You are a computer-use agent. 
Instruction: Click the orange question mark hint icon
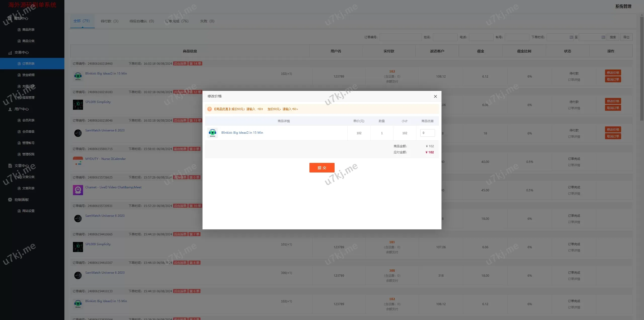pyautogui.click(x=209, y=109)
